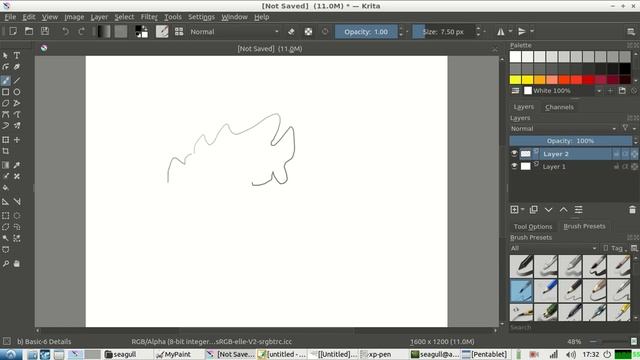Select the Polygon tool
640x360 pixels.
[5, 103]
